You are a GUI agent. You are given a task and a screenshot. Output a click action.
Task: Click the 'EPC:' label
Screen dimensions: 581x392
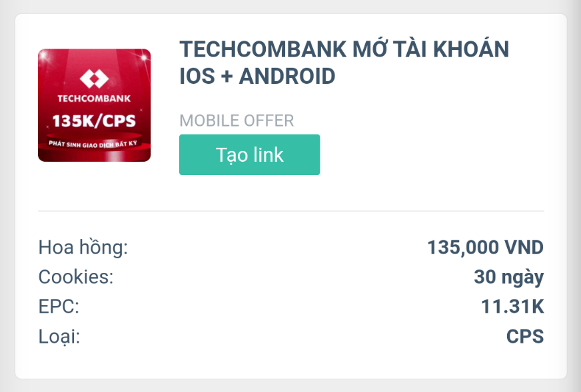pos(59,307)
